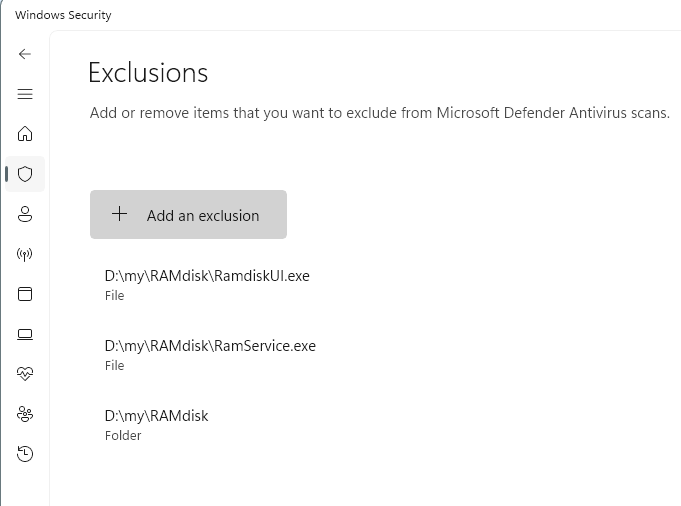Screen dimensions: 681x506
Task: Expand the RamdiskUI.exe exclusion entry
Action: tap(207, 285)
